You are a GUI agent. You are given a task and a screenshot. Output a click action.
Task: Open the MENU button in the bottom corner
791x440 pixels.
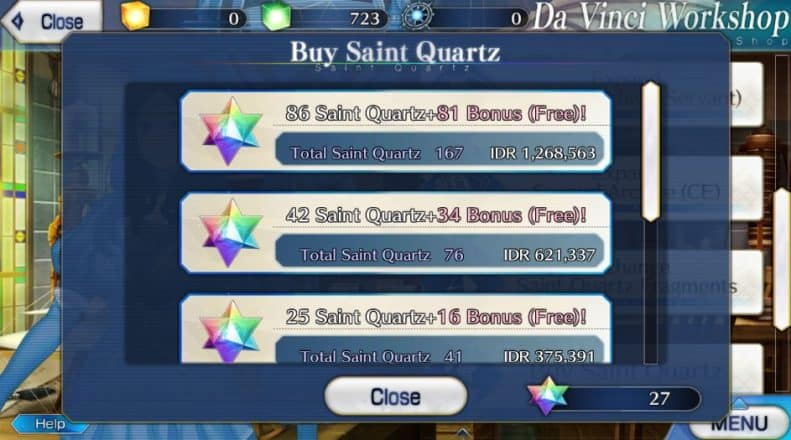739,423
